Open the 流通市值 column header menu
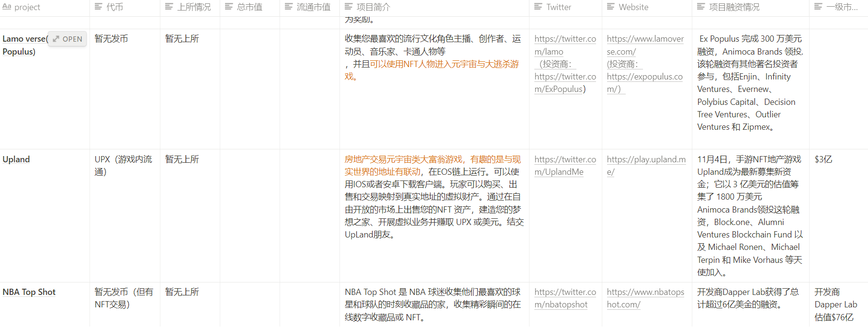Screen dimensions: 868x327 (x=310, y=7)
